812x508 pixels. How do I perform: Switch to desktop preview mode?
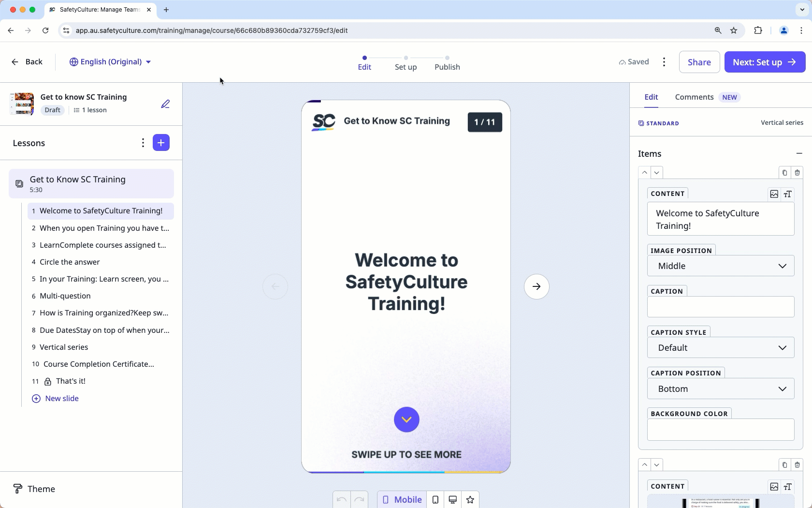tap(453, 500)
